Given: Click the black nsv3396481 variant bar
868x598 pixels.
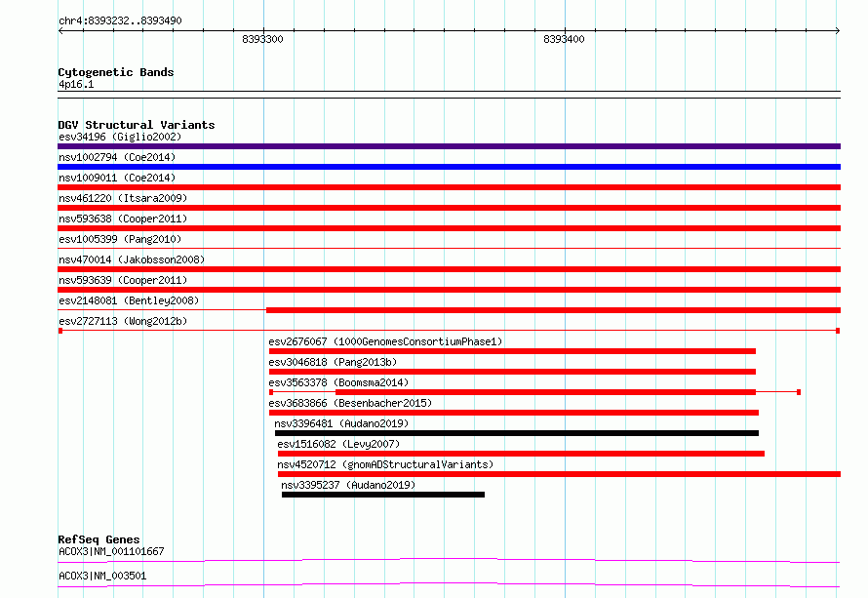Looking at the screenshot, I should click(517, 433).
